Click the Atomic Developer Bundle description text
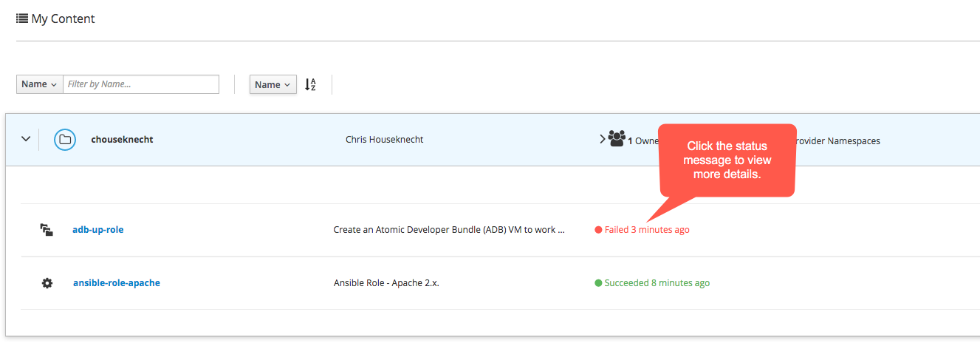 pyautogui.click(x=449, y=230)
